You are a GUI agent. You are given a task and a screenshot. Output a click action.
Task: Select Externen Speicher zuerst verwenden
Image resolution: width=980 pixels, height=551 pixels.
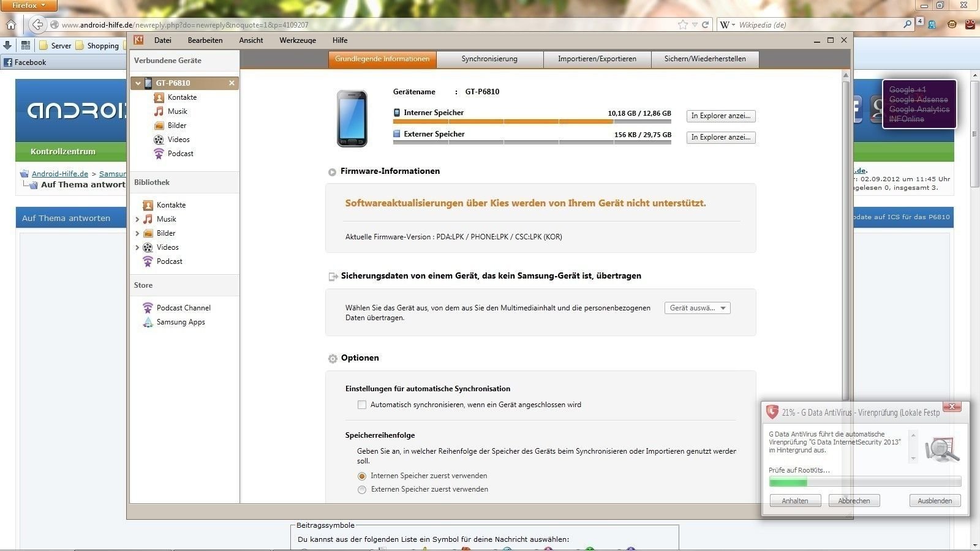(362, 490)
